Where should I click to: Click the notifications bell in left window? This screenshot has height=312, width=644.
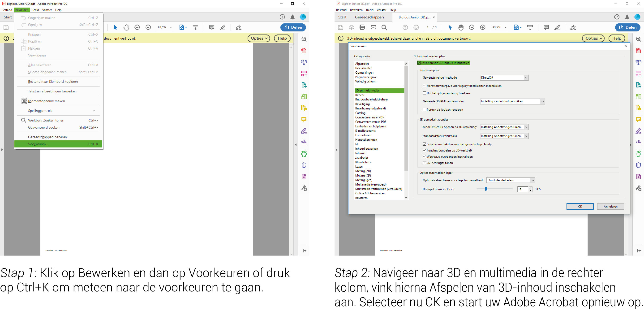pyautogui.click(x=292, y=17)
